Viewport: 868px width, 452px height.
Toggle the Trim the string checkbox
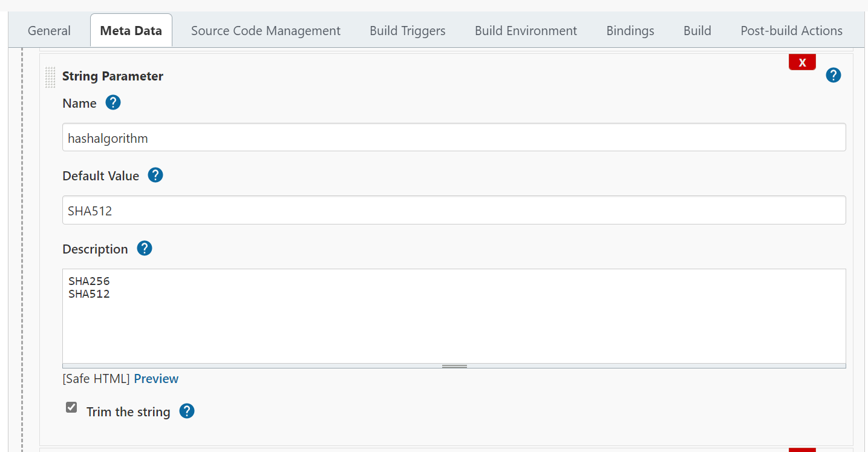(71, 407)
